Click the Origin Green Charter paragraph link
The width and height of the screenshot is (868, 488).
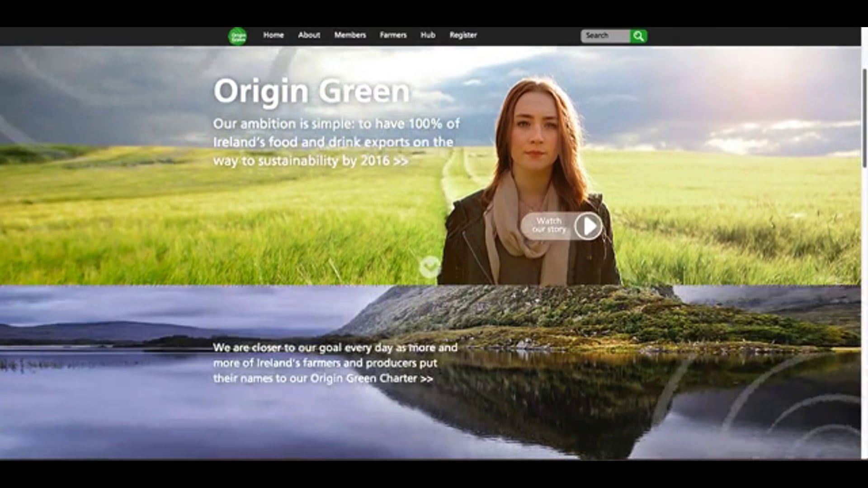[x=335, y=363]
